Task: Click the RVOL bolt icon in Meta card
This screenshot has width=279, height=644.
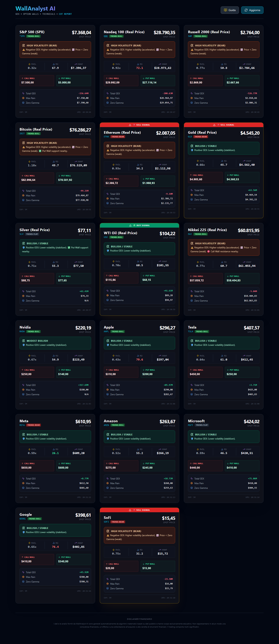Action: click(x=29, y=449)
